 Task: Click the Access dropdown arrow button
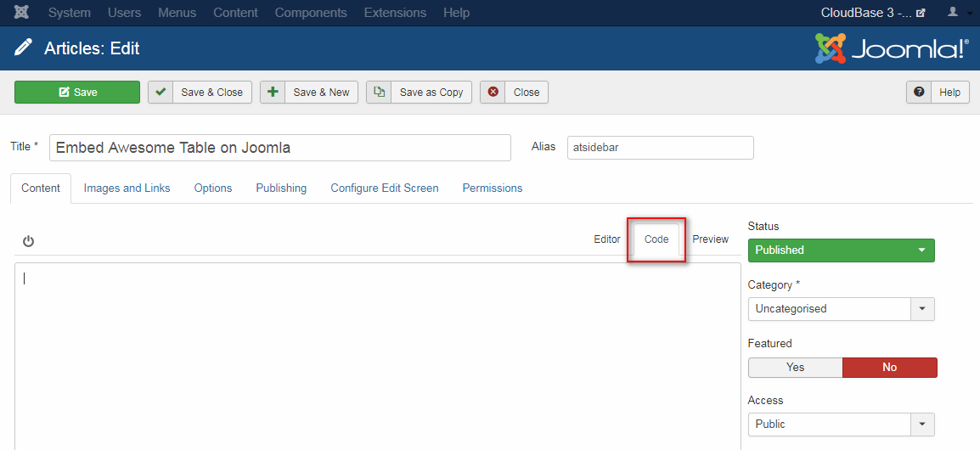pyautogui.click(x=922, y=425)
